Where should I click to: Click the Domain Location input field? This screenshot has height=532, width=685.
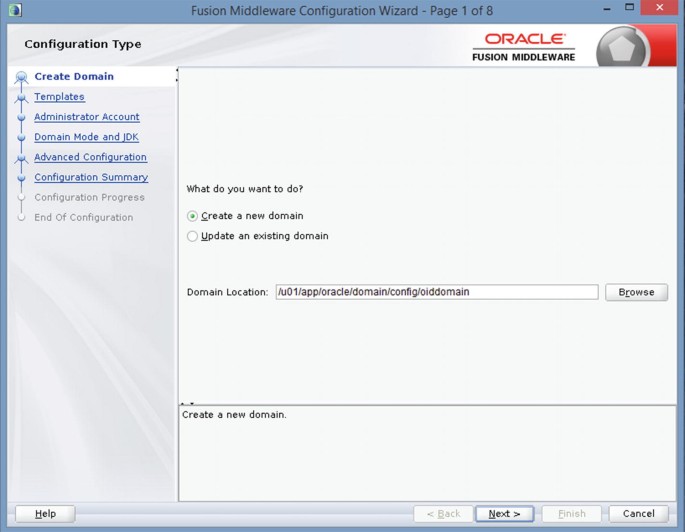tap(436, 292)
